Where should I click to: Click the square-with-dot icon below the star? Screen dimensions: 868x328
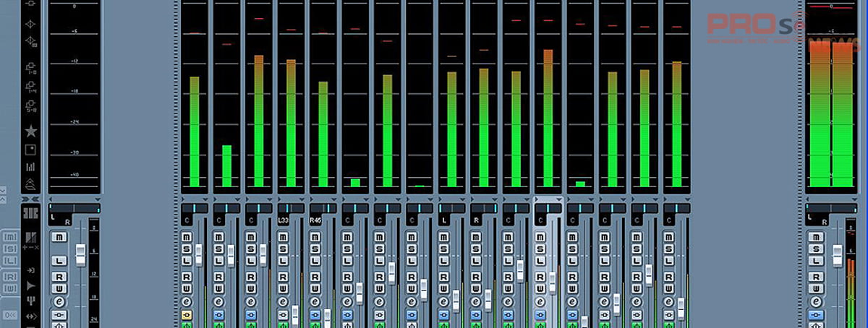click(31, 150)
